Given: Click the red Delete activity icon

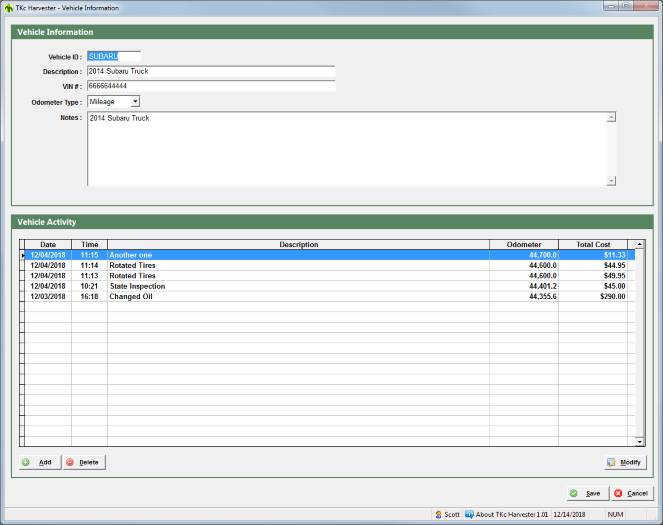Looking at the screenshot, I should click(70, 462).
